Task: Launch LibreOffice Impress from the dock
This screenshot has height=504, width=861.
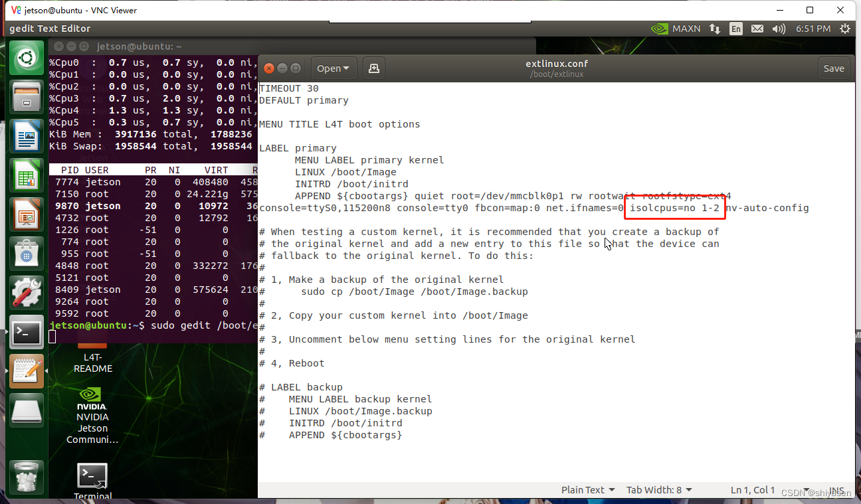Action: [26, 214]
